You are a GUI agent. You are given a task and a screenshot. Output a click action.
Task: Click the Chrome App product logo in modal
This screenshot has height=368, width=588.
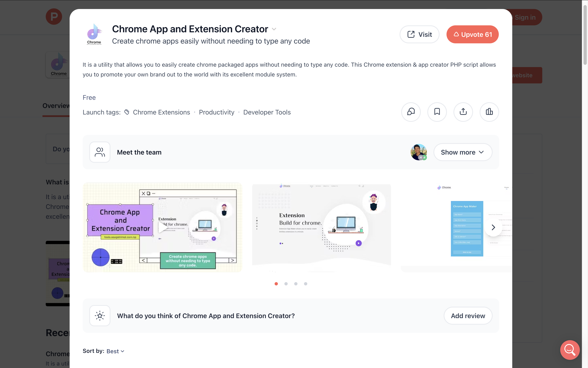(94, 34)
